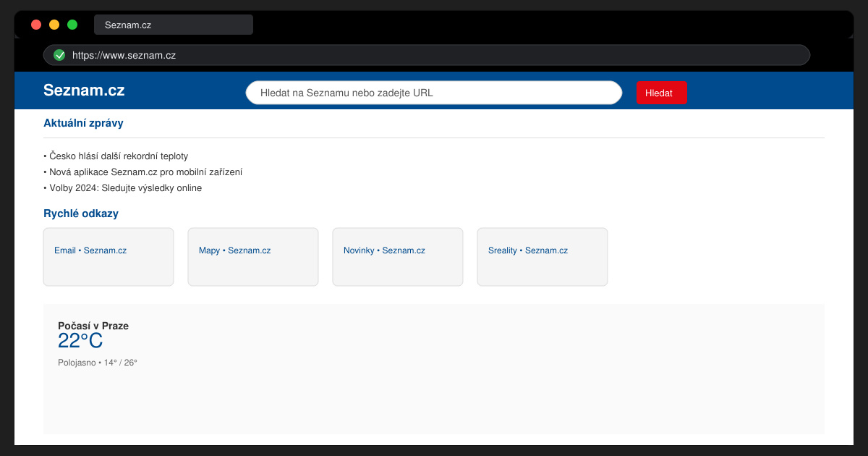
Task: Select the Seznam.cz browser tab
Action: coord(174,25)
